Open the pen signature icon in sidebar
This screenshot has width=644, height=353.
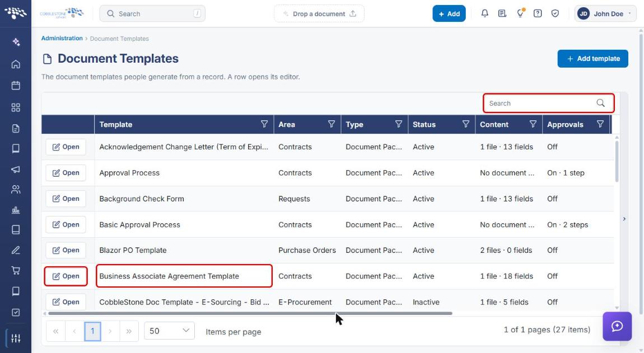pyautogui.click(x=16, y=250)
